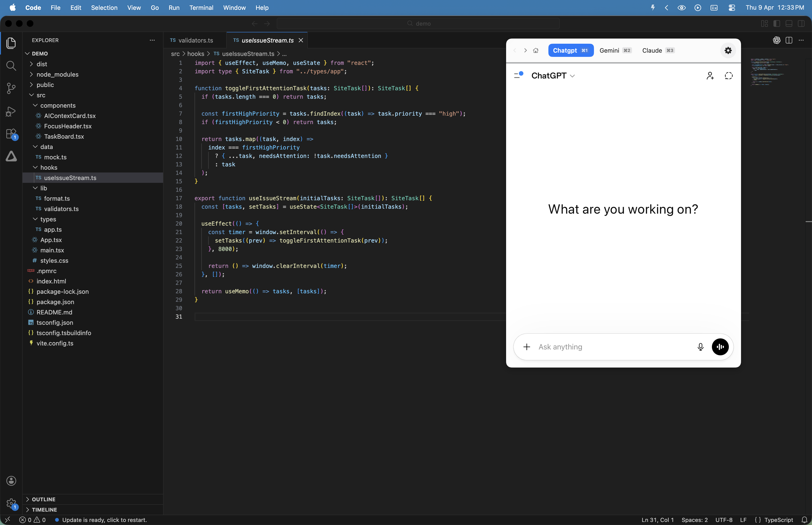The height and width of the screenshot is (525, 812).
Task: Open the Accounts icon in activity bar
Action: coord(11,481)
